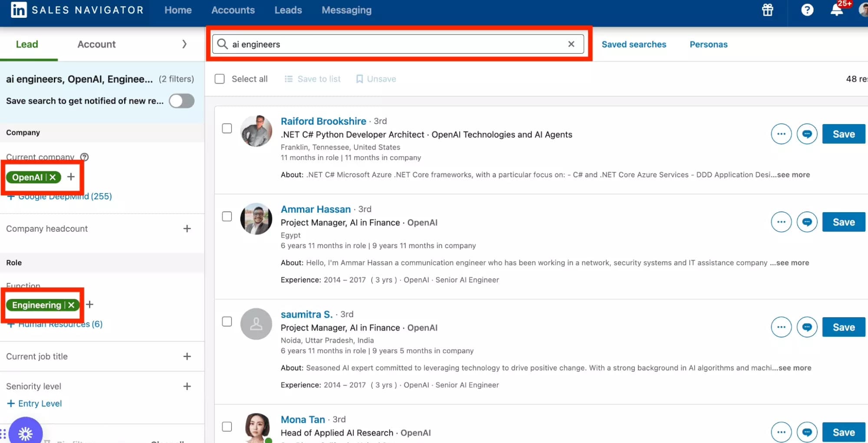Viewport: 868px width, 443px height.
Task: Open Personas
Action: 708,44
